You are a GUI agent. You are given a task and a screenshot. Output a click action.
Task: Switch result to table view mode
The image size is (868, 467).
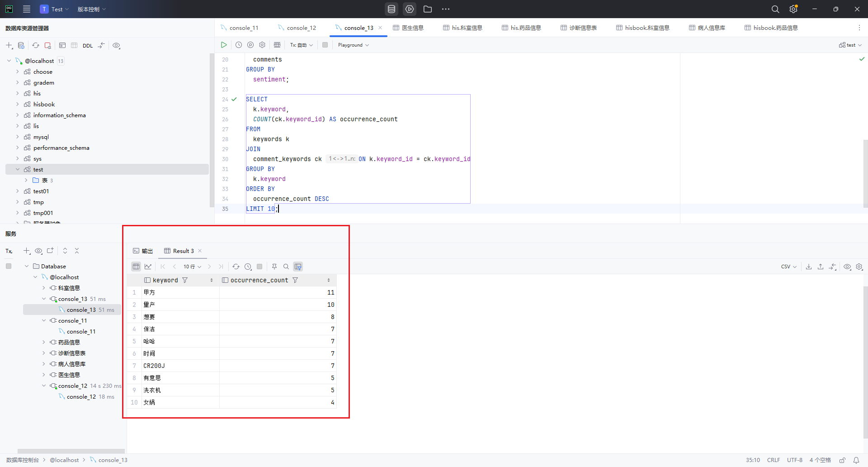(x=136, y=267)
